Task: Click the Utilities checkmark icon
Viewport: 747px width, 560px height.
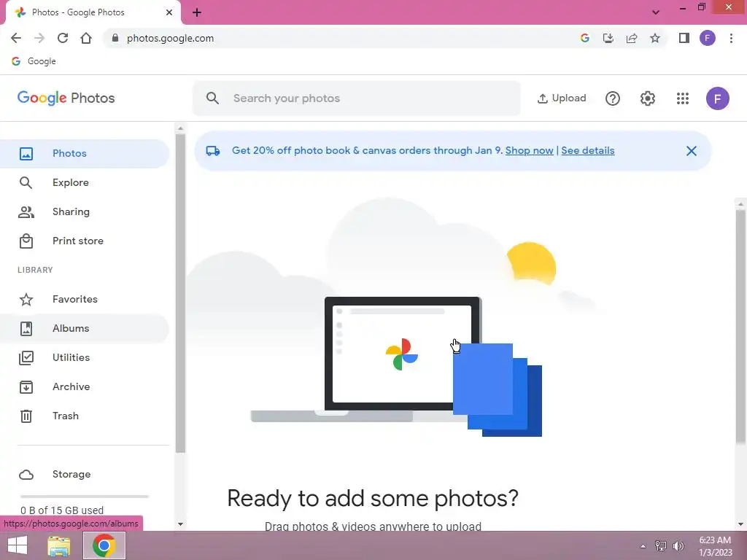Action: 26,357
